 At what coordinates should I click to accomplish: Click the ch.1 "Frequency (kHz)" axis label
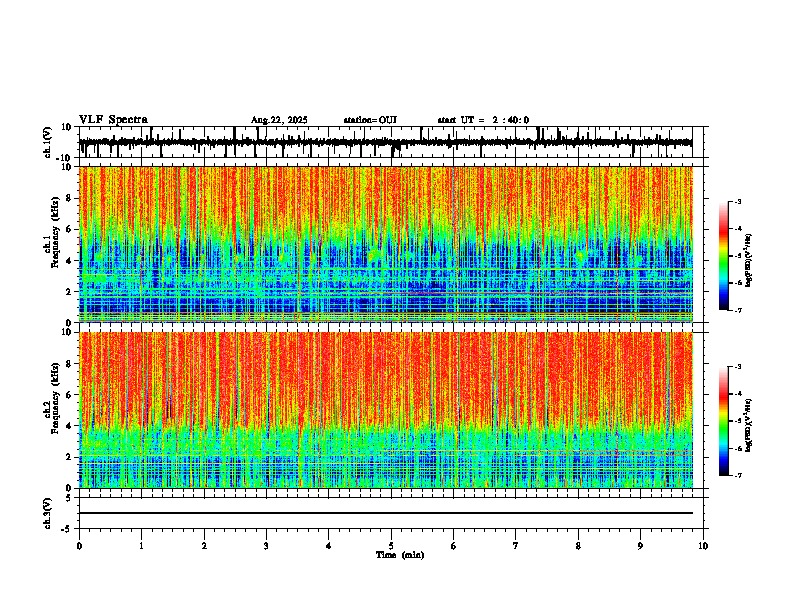pos(55,233)
